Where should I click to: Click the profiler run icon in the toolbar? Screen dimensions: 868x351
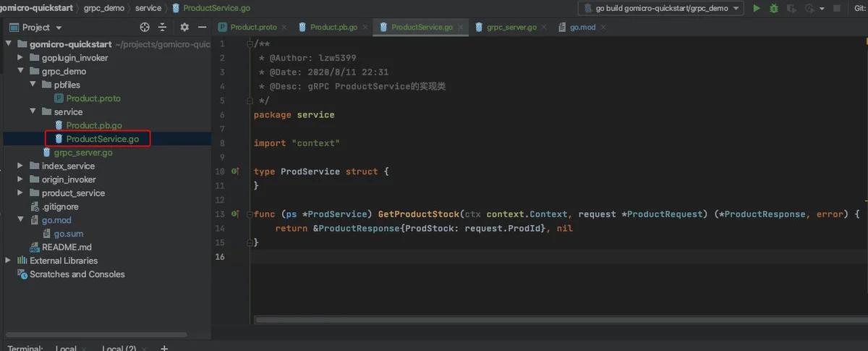(x=809, y=8)
